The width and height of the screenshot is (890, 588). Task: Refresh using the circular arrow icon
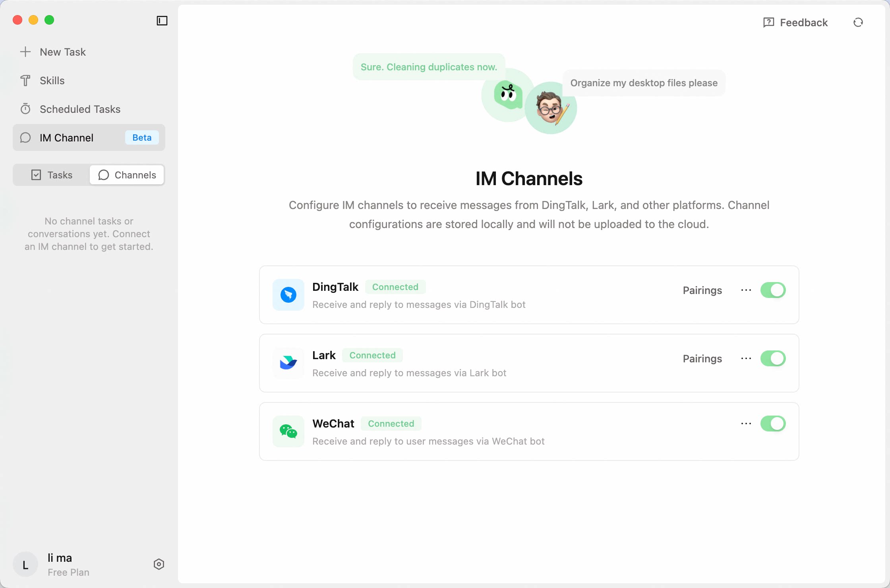tap(858, 22)
